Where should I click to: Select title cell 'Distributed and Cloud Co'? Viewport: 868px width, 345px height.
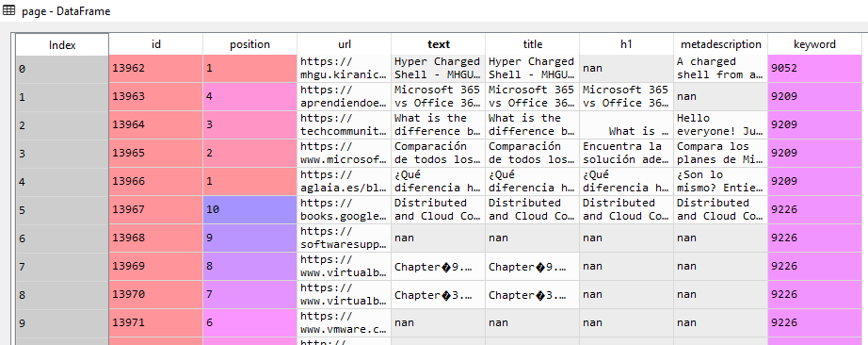coord(533,210)
